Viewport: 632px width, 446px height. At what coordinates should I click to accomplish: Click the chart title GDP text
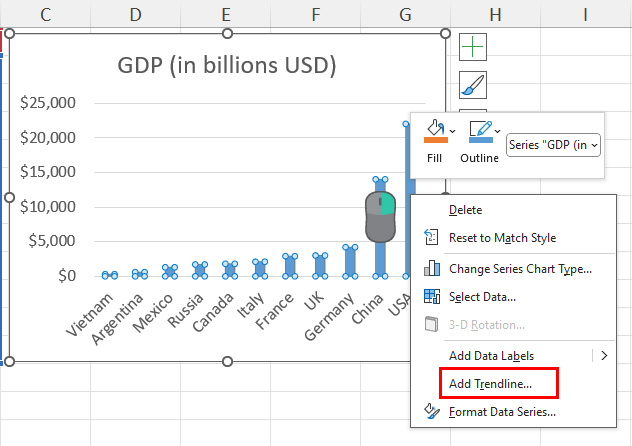click(227, 65)
